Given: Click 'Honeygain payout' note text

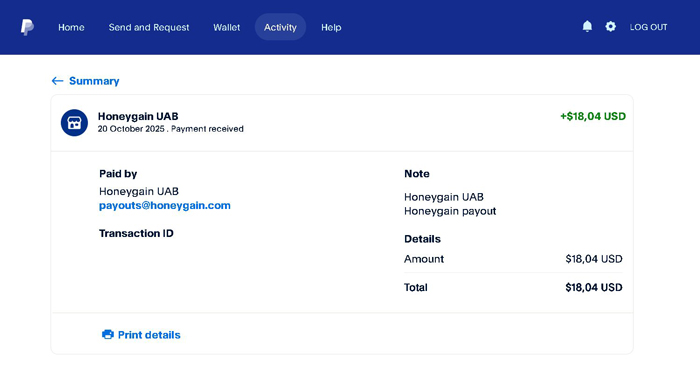Looking at the screenshot, I should pyautogui.click(x=450, y=211).
